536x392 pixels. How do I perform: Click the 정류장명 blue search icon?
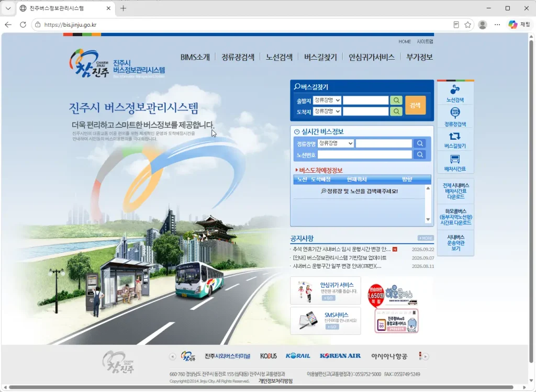coord(420,143)
